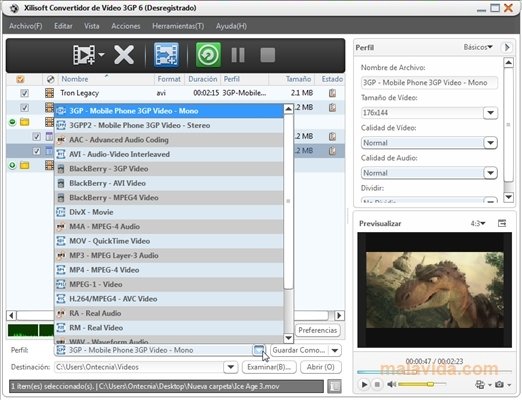Pause conversion with the Pause icon
Viewport: 522px width, 400px height.
(x=238, y=55)
